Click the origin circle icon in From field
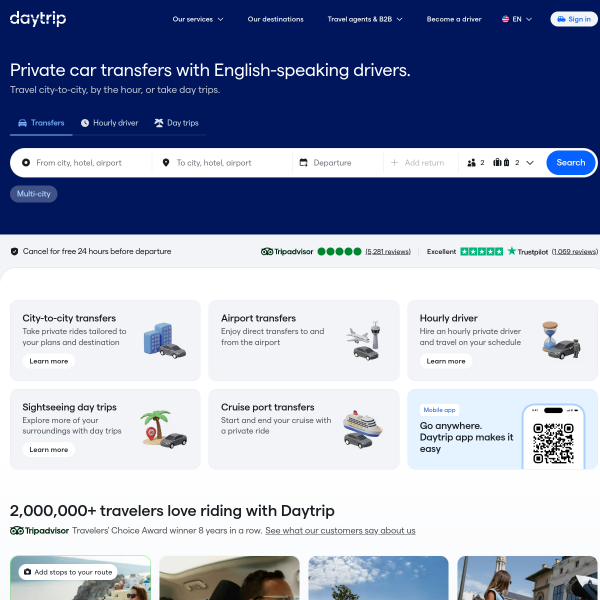This screenshot has width=600, height=600. coord(26,163)
